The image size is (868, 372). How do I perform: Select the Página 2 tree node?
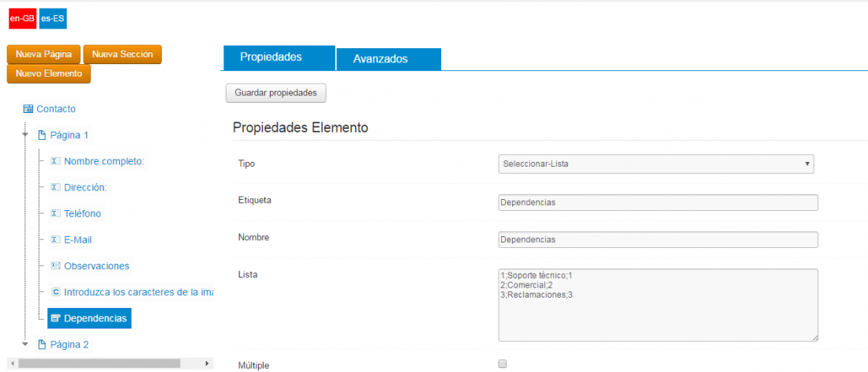coord(69,344)
